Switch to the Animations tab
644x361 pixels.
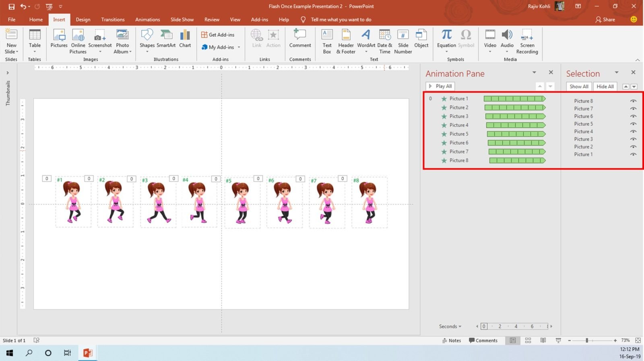point(147,19)
